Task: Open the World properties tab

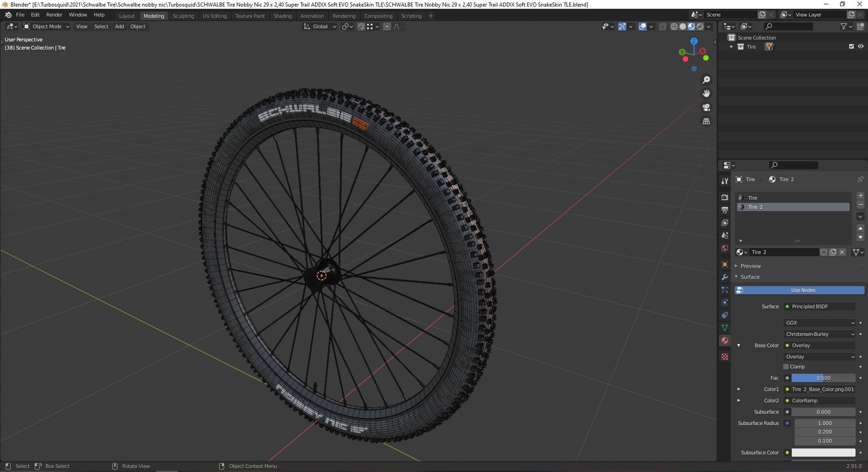Action: [725, 248]
